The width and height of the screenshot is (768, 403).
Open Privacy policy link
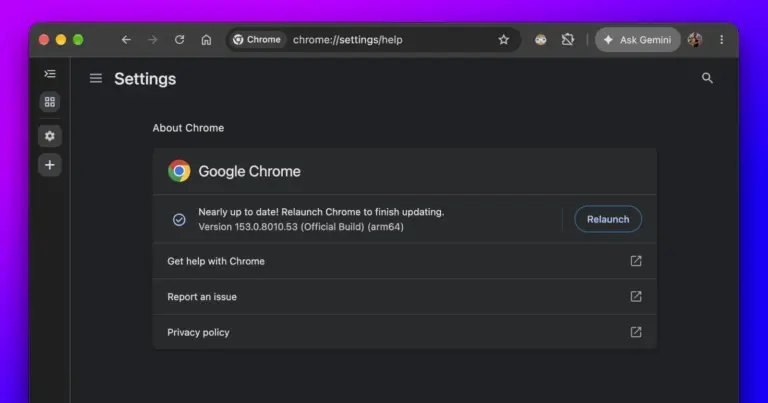point(405,332)
